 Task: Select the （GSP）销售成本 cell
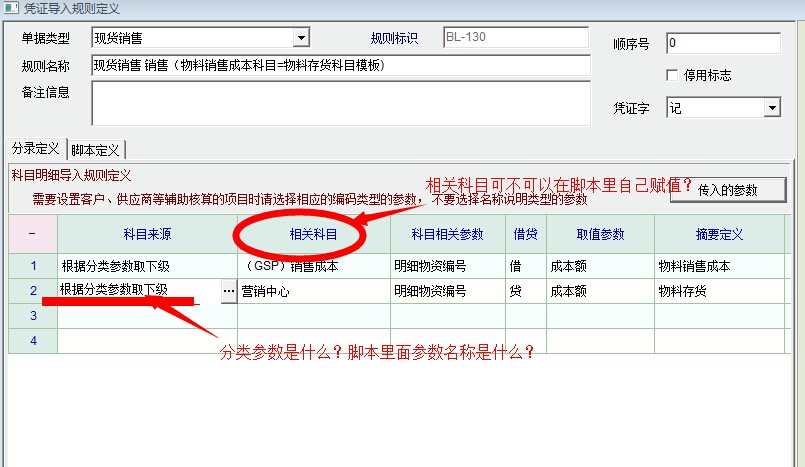pyautogui.click(x=313, y=266)
